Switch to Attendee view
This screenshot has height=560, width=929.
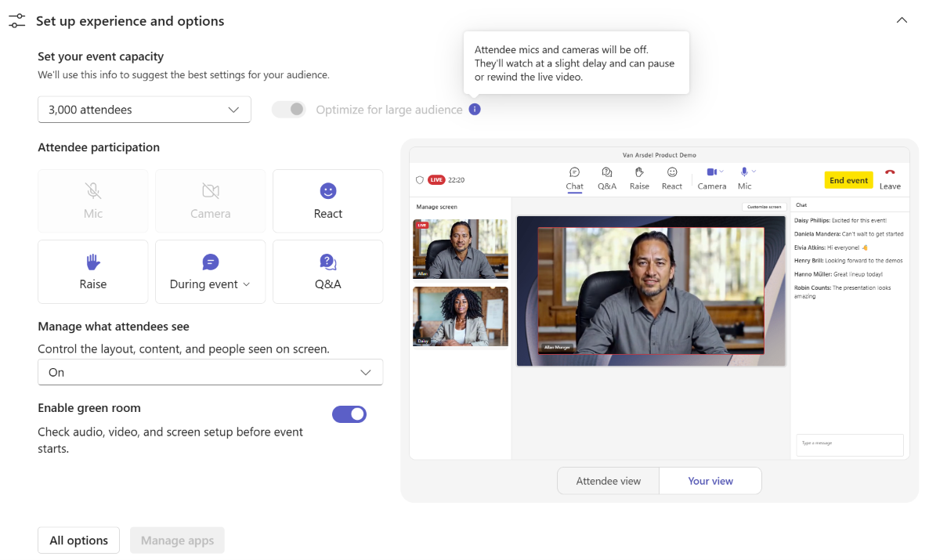pyautogui.click(x=609, y=481)
